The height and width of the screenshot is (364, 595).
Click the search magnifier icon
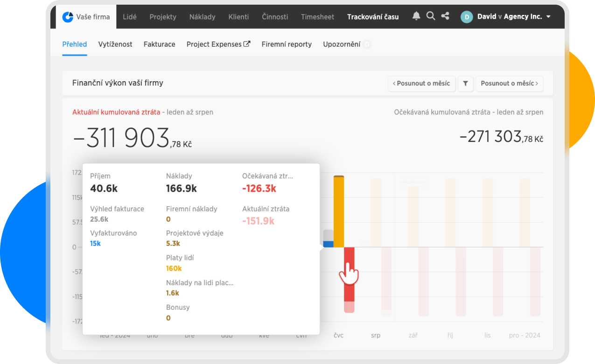coord(431,16)
